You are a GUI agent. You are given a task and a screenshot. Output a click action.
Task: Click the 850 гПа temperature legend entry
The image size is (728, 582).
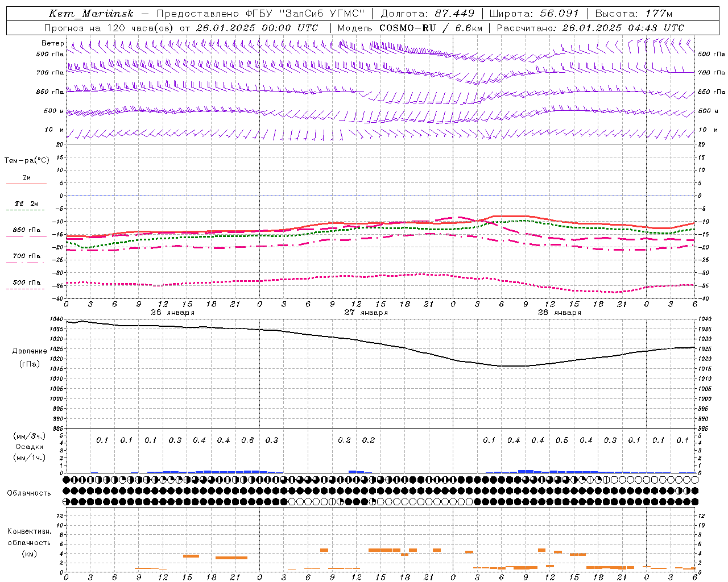27,230
